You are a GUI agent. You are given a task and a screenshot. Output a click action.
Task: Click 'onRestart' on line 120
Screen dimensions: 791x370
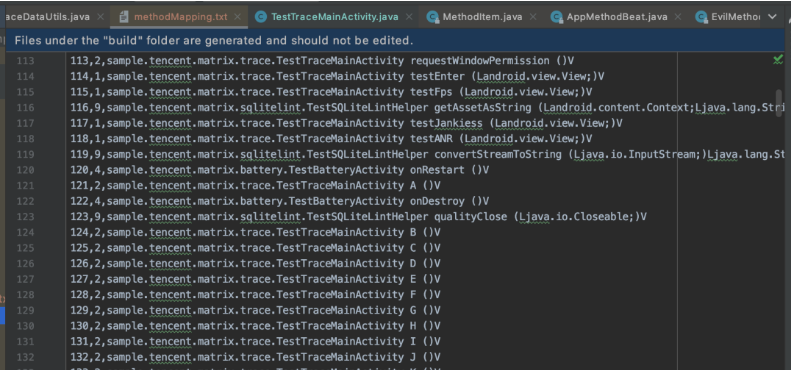pos(437,170)
